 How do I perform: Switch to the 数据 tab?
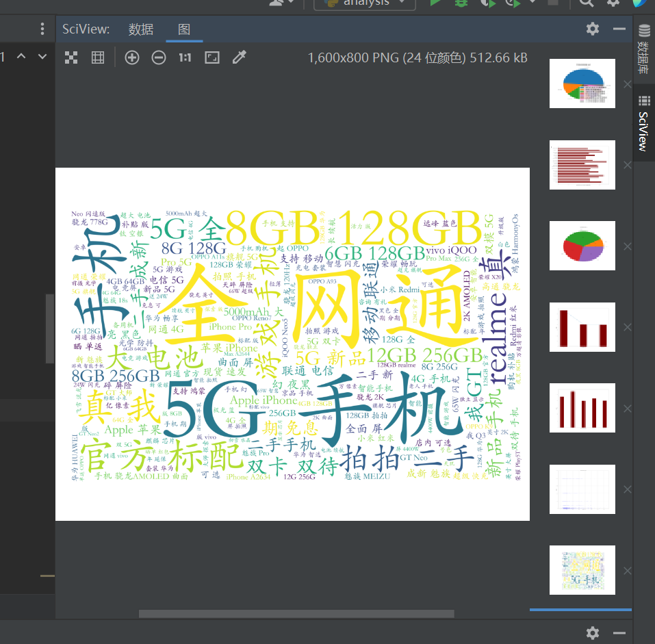141,29
